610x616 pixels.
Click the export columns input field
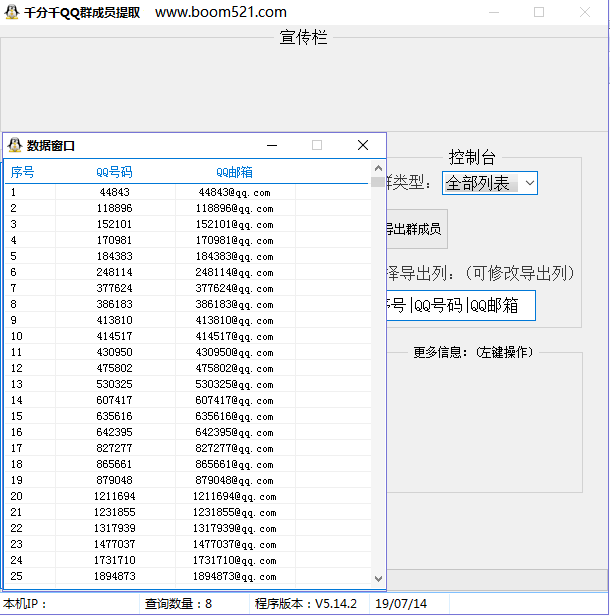coord(460,306)
